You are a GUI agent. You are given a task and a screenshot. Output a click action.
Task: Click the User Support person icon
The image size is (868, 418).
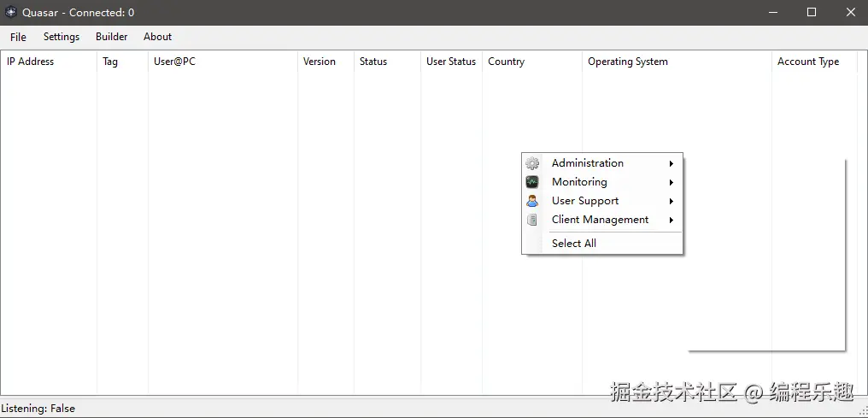pos(532,201)
